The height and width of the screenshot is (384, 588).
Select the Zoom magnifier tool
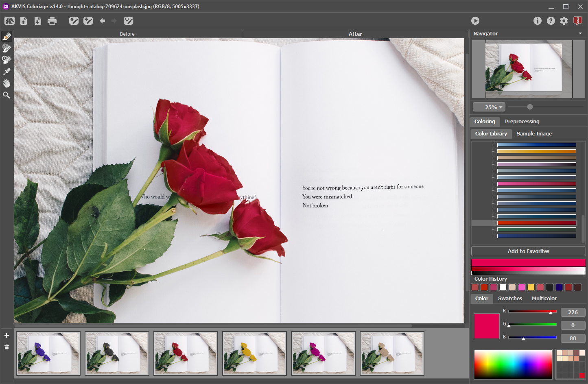point(7,95)
